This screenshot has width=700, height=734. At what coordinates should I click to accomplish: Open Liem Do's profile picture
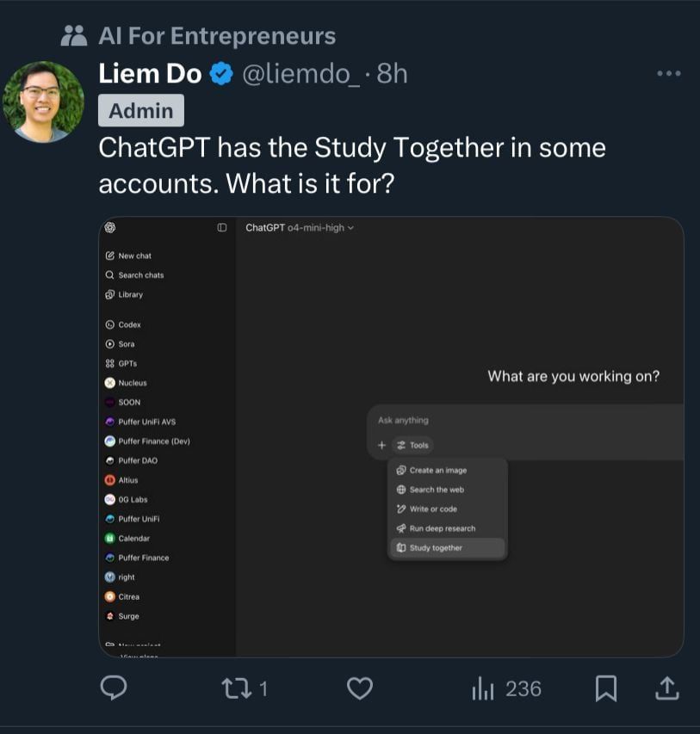43,102
